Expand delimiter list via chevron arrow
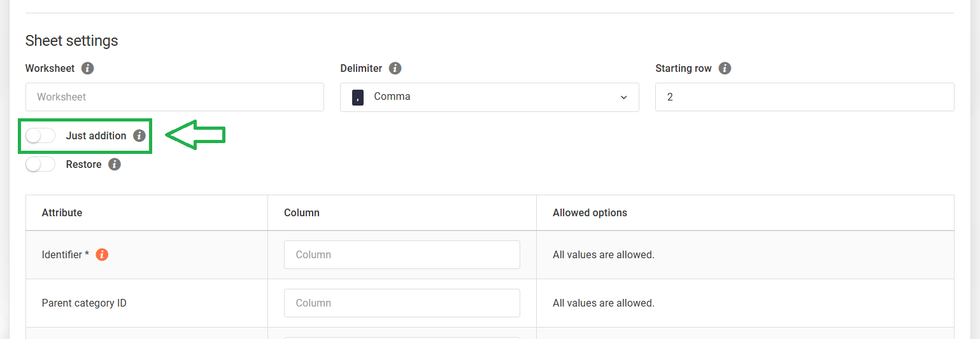Screen dimensions: 980x339 [623, 97]
